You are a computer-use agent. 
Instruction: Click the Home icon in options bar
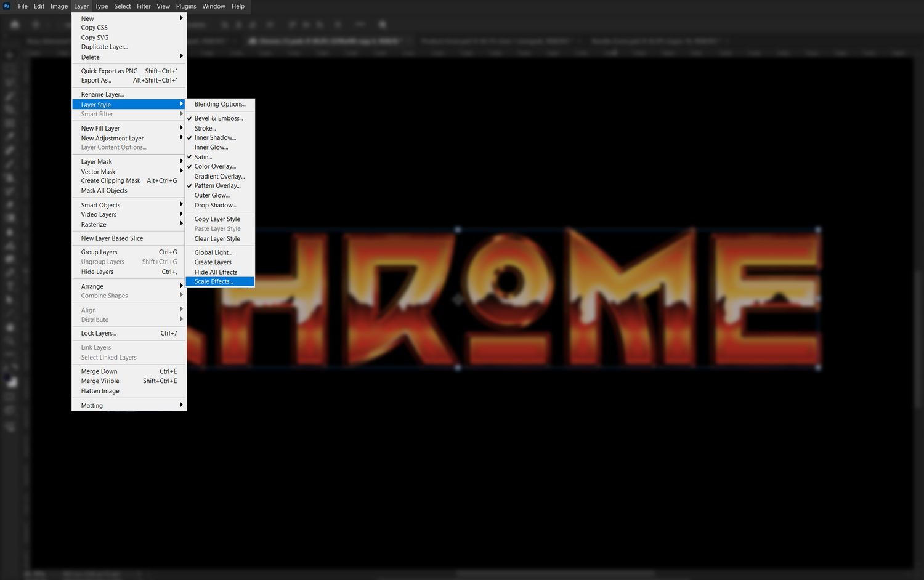(x=15, y=25)
